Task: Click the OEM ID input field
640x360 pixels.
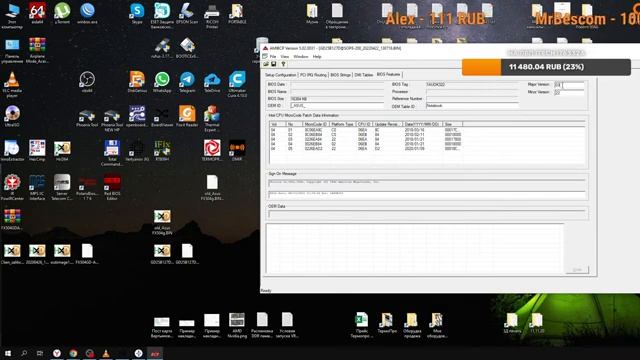Action: point(337,106)
